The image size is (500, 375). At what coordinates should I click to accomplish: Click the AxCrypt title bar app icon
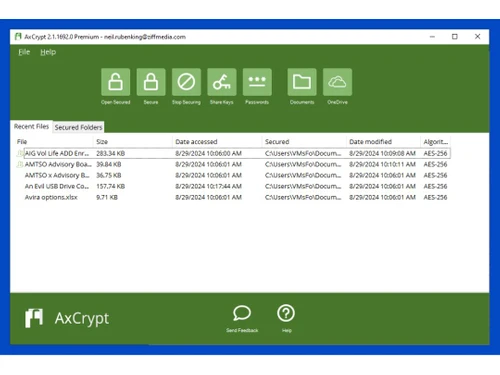[x=18, y=37]
